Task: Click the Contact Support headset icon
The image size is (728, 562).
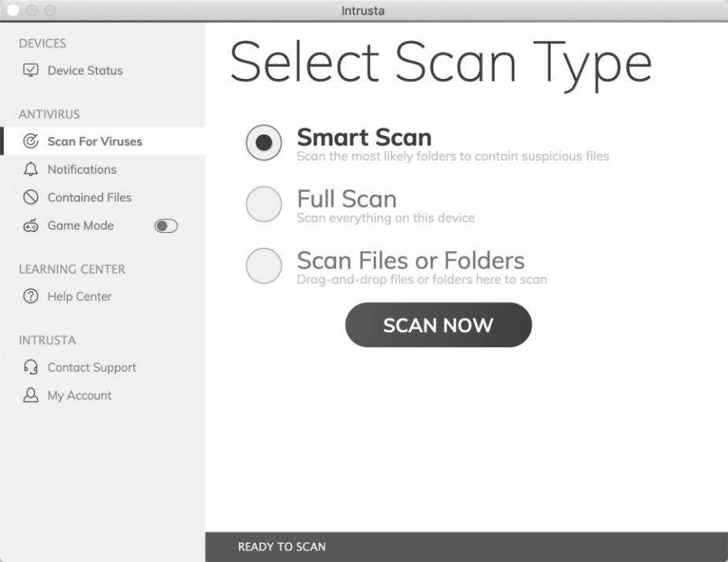Action: tap(30, 367)
